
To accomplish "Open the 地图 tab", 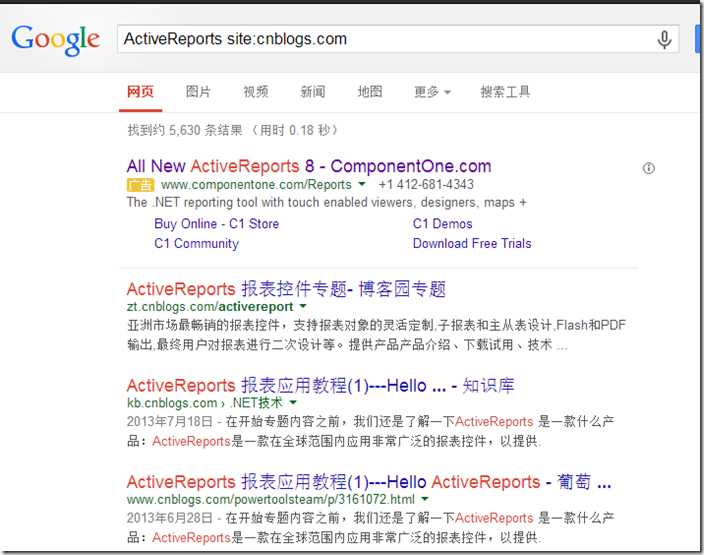I will click(x=370, y=92).
